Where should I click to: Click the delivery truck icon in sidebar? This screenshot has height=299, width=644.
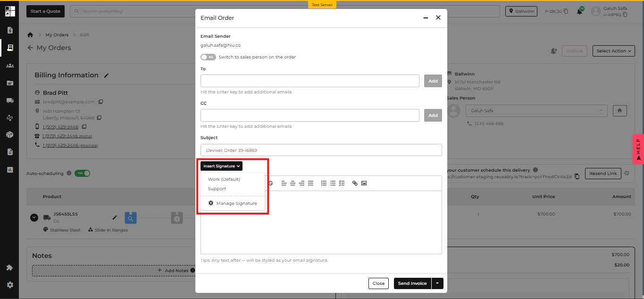coord(10,100)
